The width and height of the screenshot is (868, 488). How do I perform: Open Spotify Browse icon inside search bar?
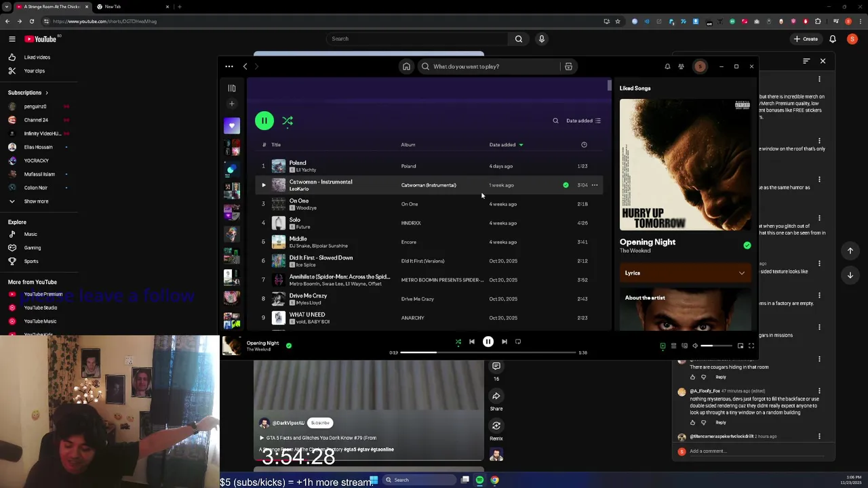(568, 66)
